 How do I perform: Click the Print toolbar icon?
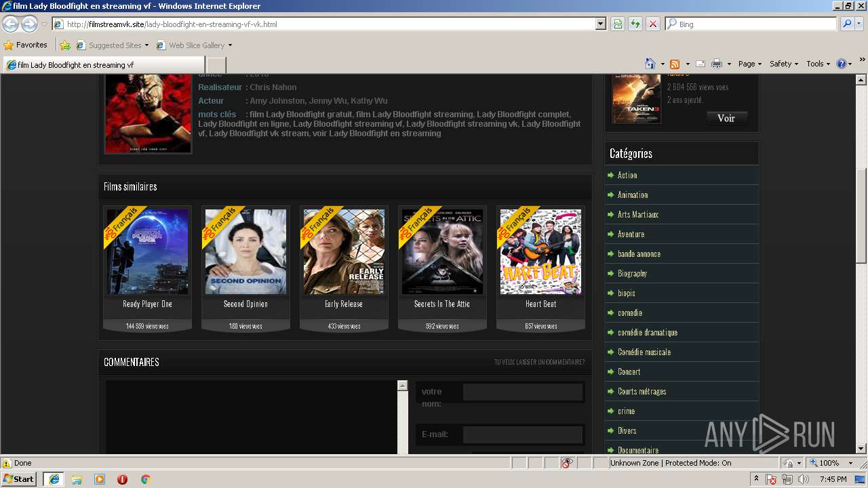(x=717, y=64)
